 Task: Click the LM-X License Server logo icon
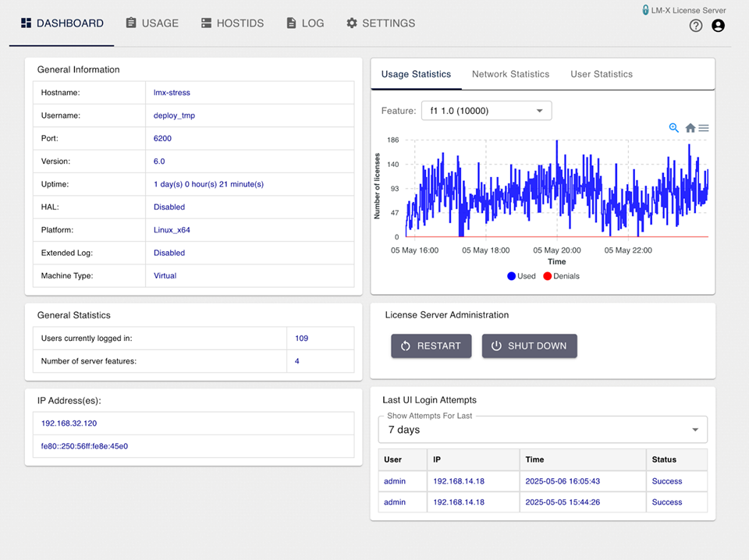click(645, 10)
